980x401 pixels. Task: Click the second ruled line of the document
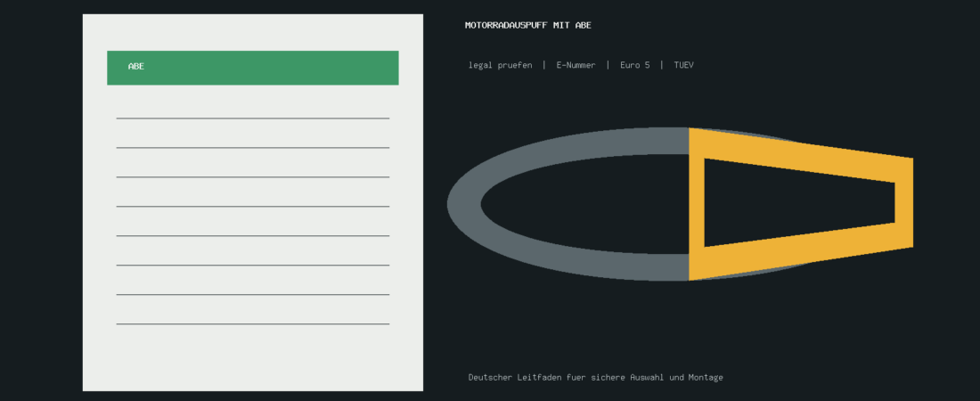click(x=252, y=148)
